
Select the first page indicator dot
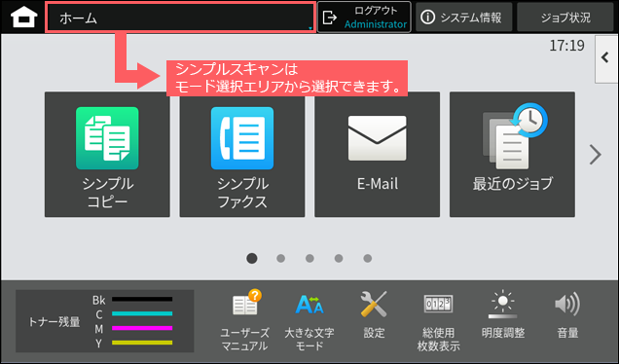pyautogui.click(x=252, y=258)
